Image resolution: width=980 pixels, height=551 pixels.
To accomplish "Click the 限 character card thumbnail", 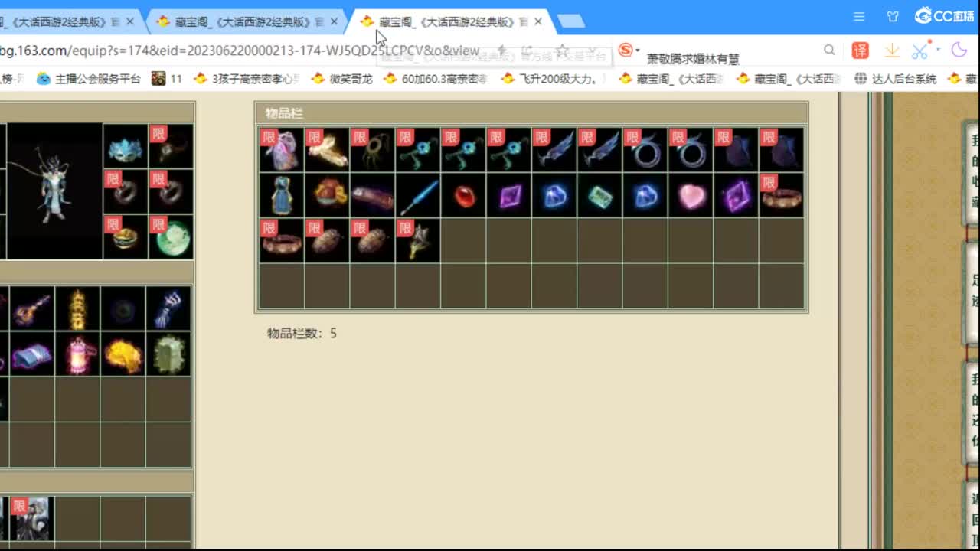I will [x=31, y=519].
